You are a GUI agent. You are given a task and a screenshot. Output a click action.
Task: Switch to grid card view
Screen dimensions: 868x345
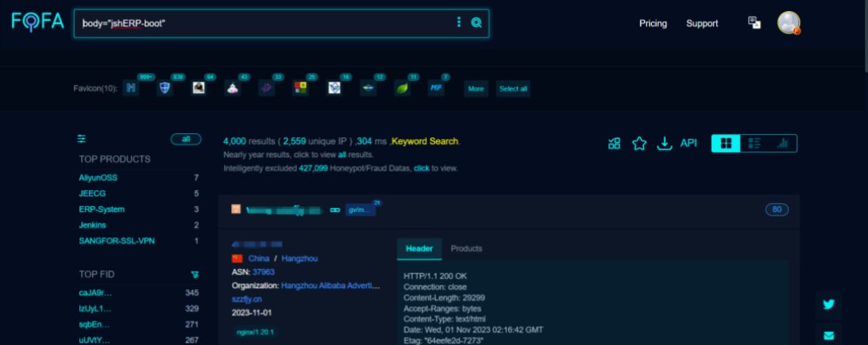[x=726, y=144]
